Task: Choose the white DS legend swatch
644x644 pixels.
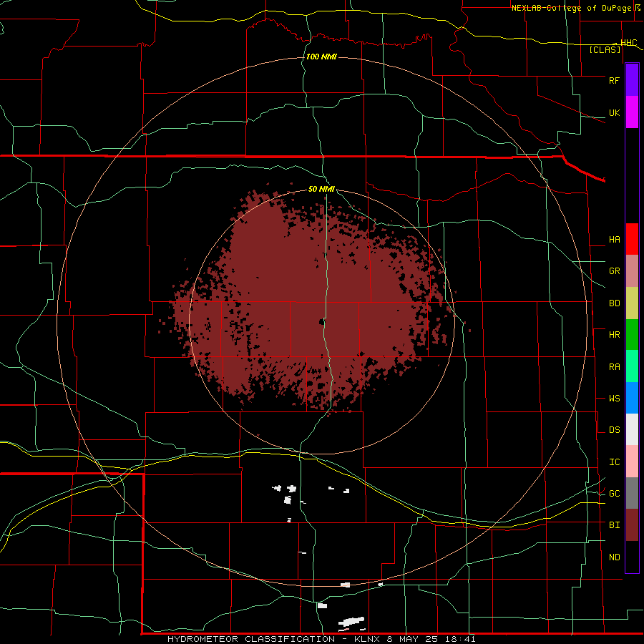Action: click(632, 429)
